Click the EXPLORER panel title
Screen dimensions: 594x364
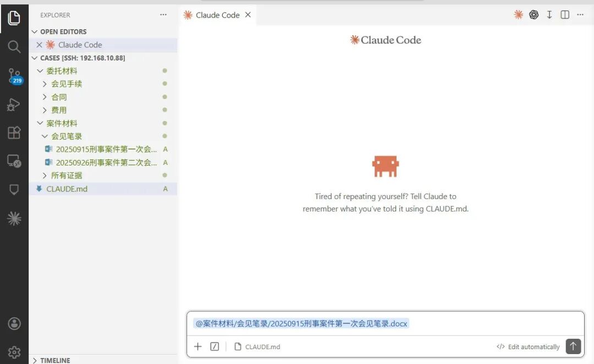[56, 15]
